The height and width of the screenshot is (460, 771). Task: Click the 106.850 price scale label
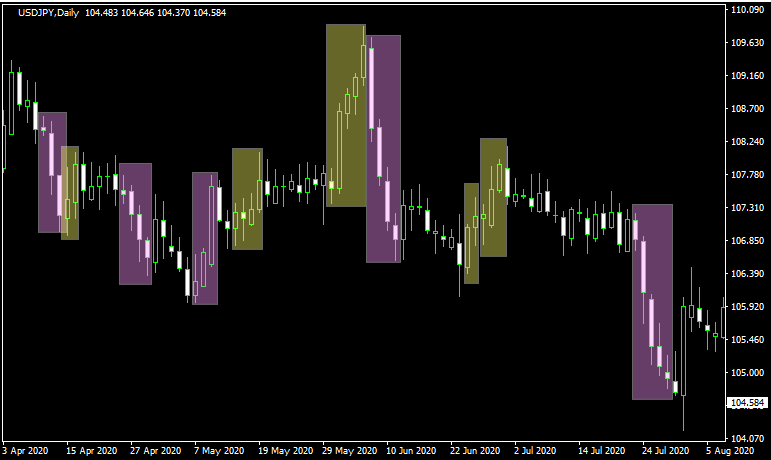[747, 241]
